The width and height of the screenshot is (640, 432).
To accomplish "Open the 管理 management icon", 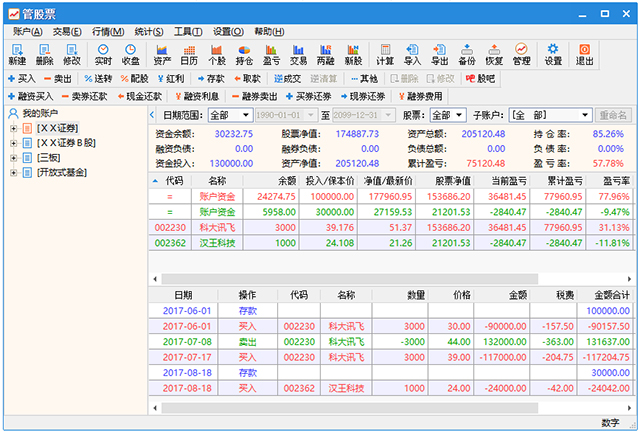I will [x=521, y=55].
